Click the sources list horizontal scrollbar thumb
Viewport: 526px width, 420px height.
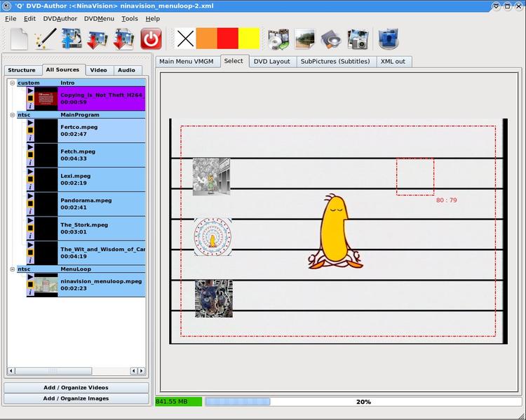click(54, 371)
